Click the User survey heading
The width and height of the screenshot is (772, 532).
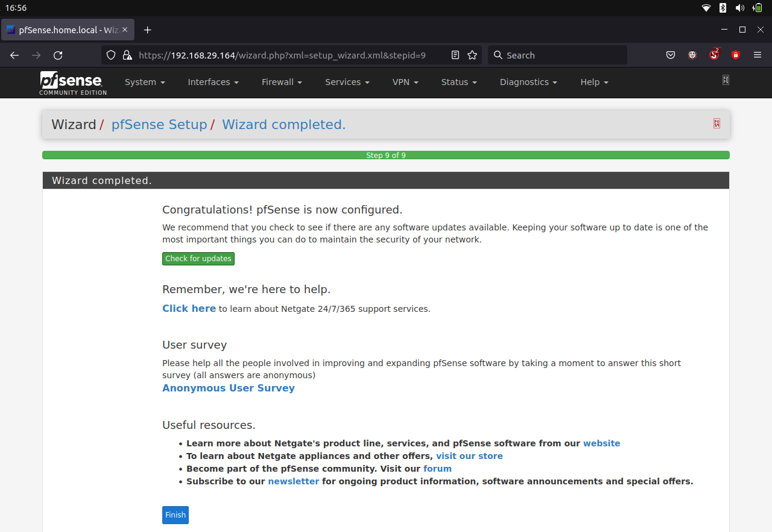tap(194, 345)
